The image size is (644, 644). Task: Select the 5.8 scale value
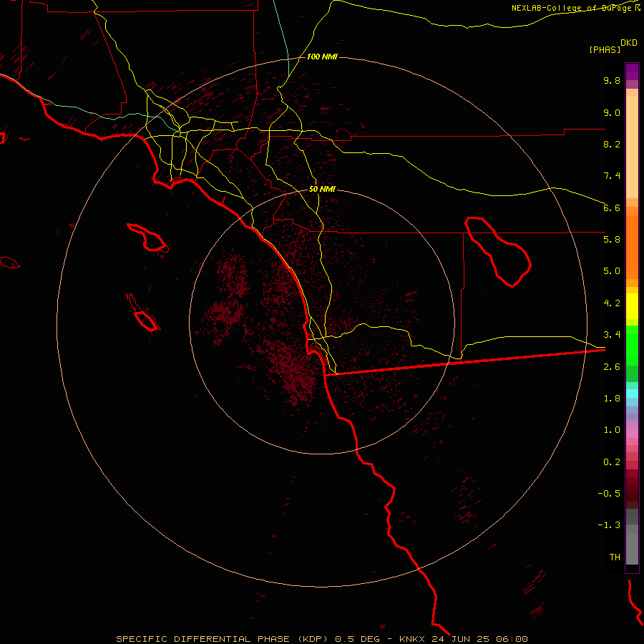click(x=612, y=240)
